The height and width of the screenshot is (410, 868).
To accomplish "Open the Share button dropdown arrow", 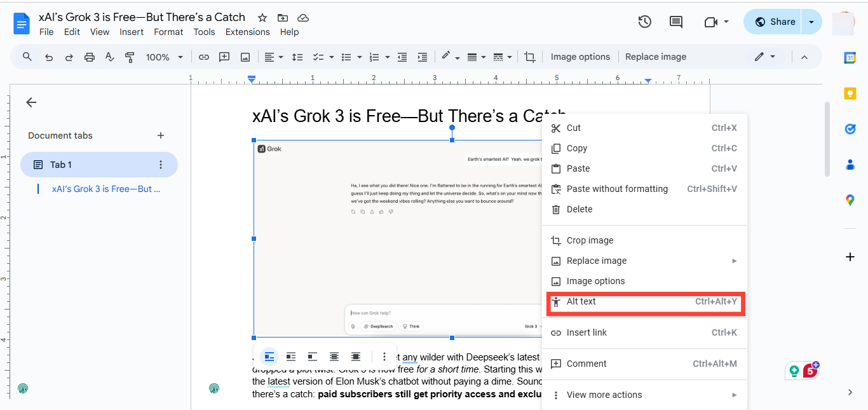I will (811, 22).
